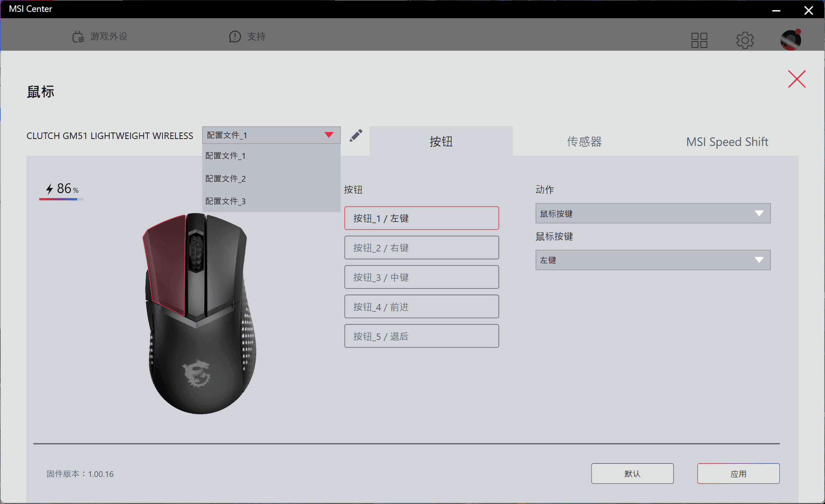The image size is (825, 504).
Task: Expand the 鼠标按键 dropdown showing 左键
Action: 653,260
